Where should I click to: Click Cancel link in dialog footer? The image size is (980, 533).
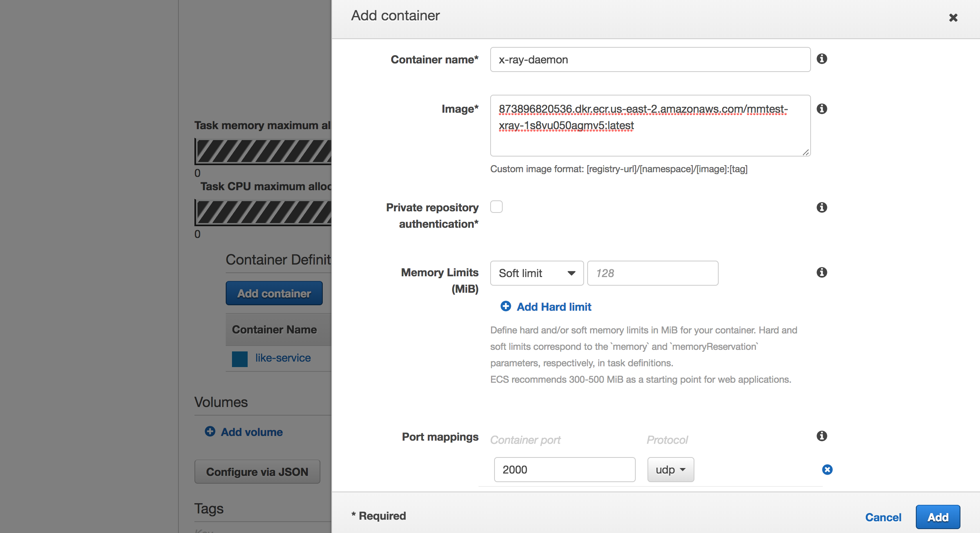(x=883, y=517)
